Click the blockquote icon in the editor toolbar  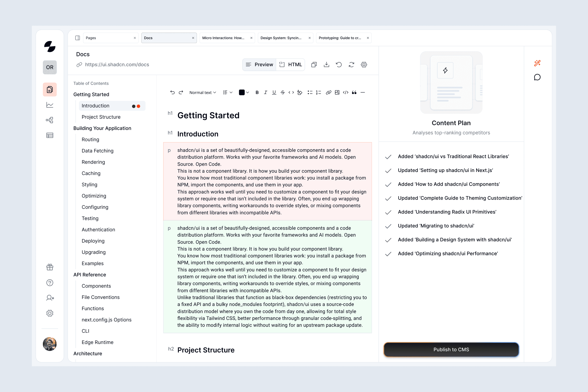click(354, 93)
